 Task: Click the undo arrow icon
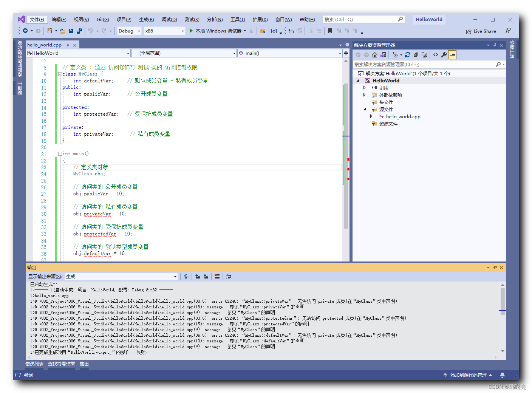pos(91,31)
